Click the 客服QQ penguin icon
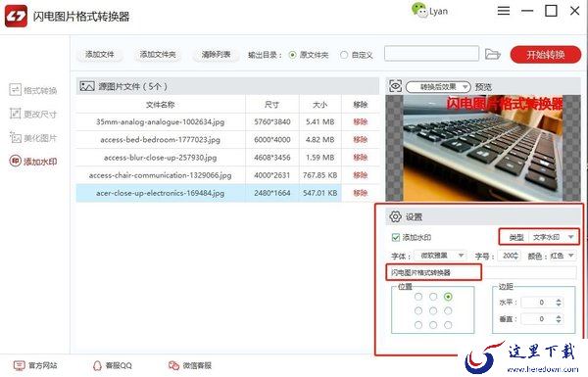 point(97,365)
